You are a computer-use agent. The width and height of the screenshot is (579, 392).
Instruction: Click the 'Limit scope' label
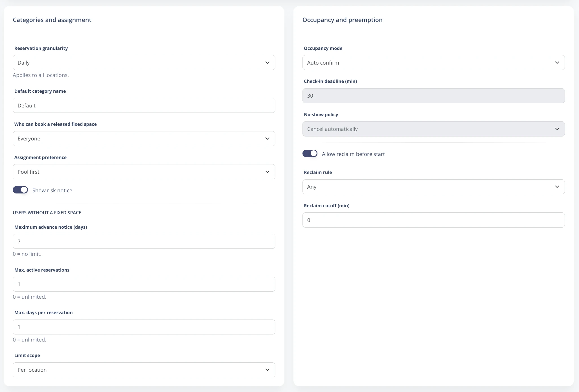click(x=27, y=355)
